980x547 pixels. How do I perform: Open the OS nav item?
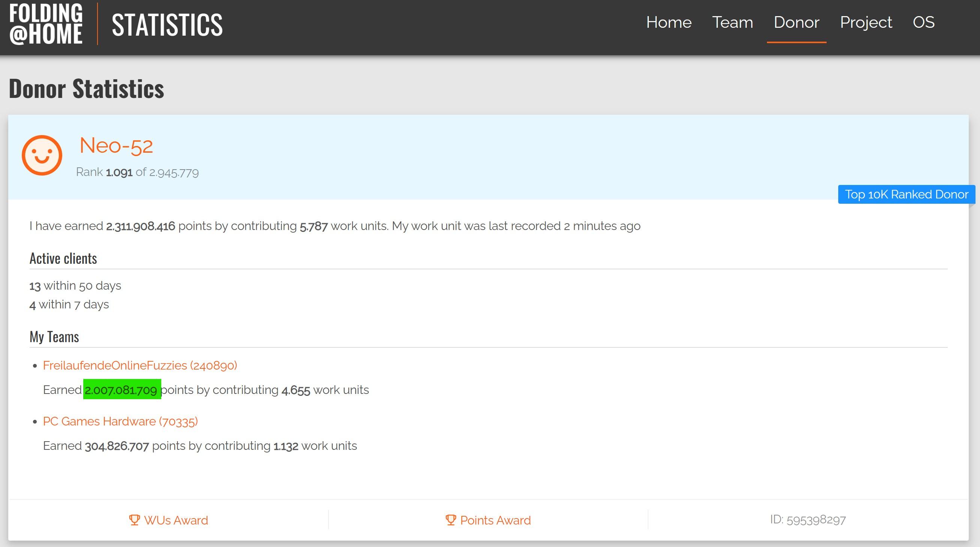point(923,23)
